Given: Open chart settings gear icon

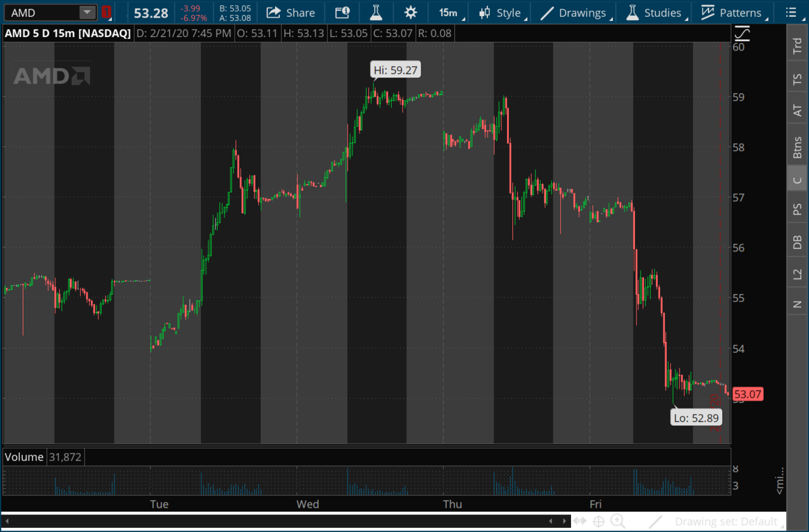Looking at the screenshot, I should pyautogui.click(x=411, y=13).
